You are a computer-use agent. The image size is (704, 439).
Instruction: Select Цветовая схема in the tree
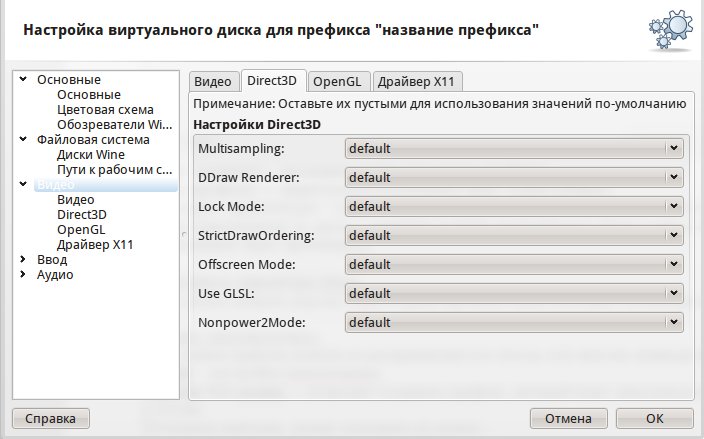click(105, 110)
